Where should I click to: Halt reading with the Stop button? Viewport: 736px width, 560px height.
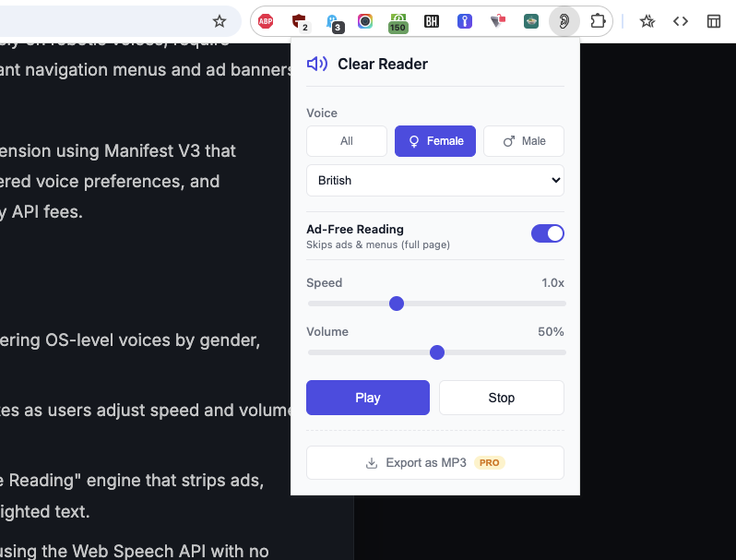click(x=502, y=398)
